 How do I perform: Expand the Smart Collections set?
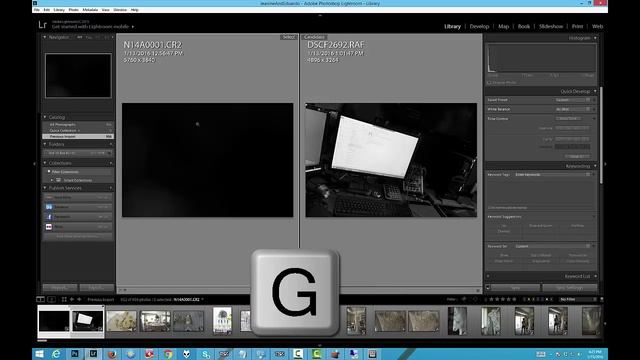click(52, 180)
